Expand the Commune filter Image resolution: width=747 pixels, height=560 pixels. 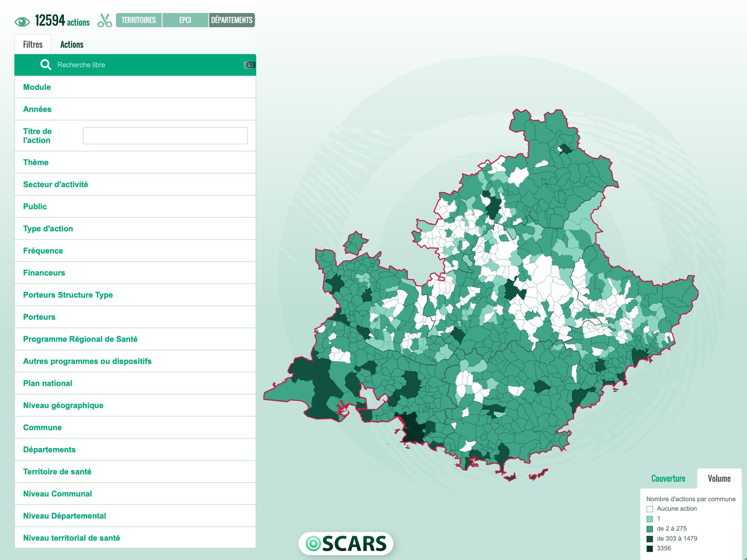[x=42, y=427]
